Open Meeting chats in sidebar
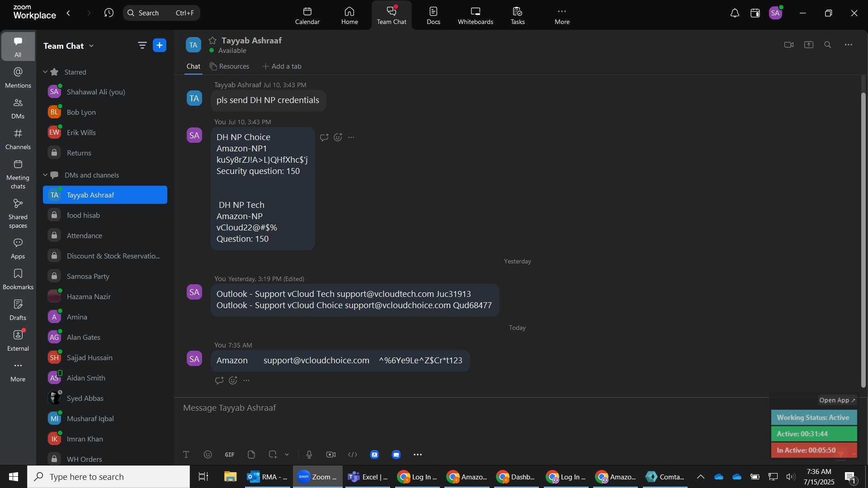The height and width of the screenshot is (488, 868). (18, 174)
